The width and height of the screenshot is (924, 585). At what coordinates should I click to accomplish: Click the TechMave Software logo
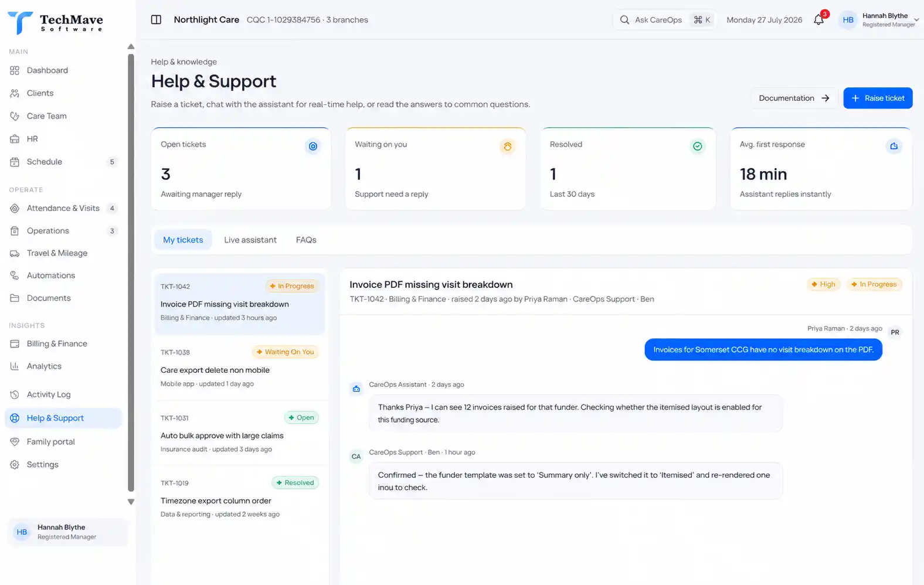point(55,23)
